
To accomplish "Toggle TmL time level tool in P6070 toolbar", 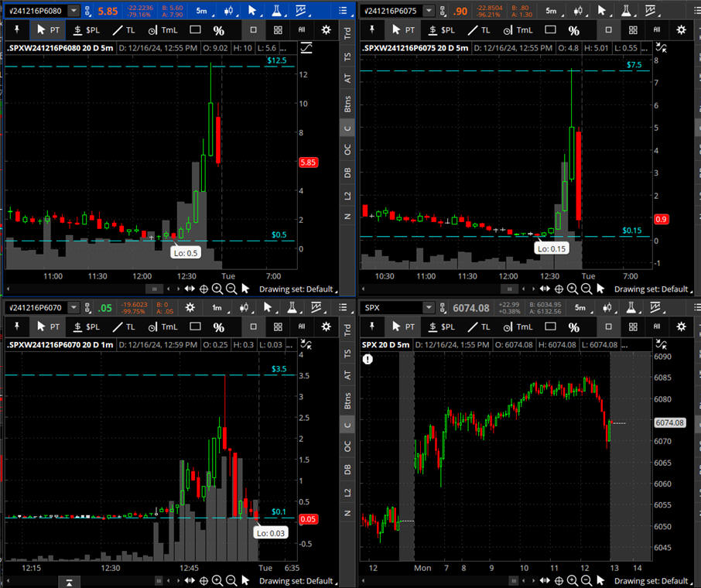I will [163, 326].
